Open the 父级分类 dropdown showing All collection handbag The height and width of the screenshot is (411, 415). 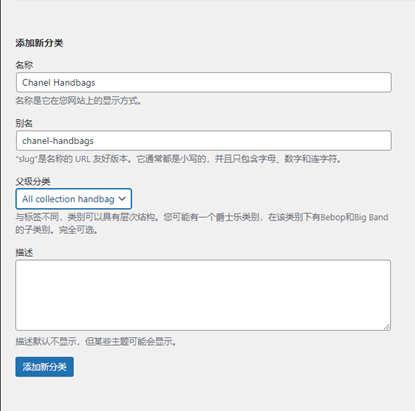coord(74,199)
